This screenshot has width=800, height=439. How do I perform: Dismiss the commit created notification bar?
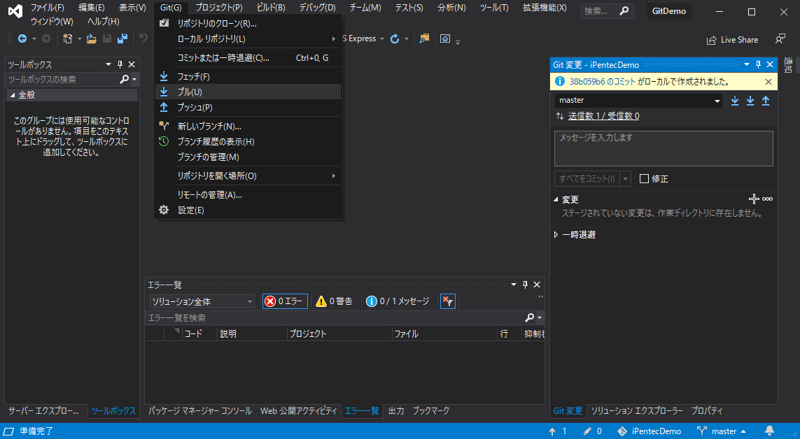[768, 82]
